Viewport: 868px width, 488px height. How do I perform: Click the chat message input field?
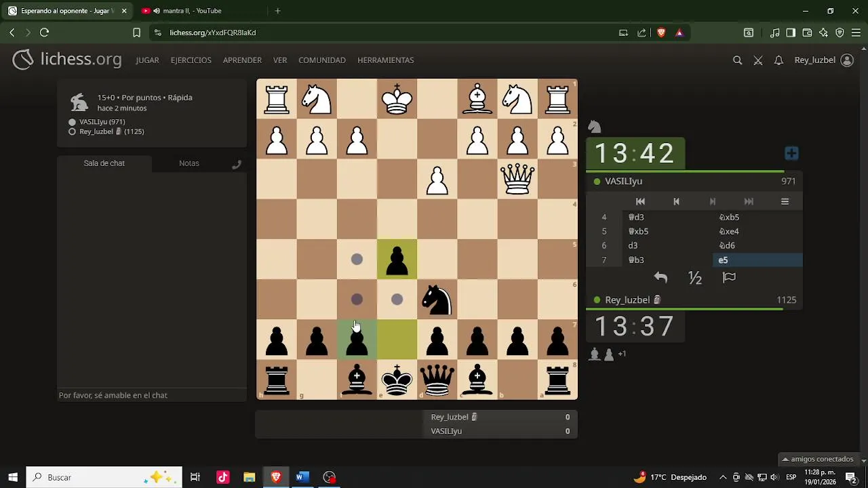pos(152,395)
